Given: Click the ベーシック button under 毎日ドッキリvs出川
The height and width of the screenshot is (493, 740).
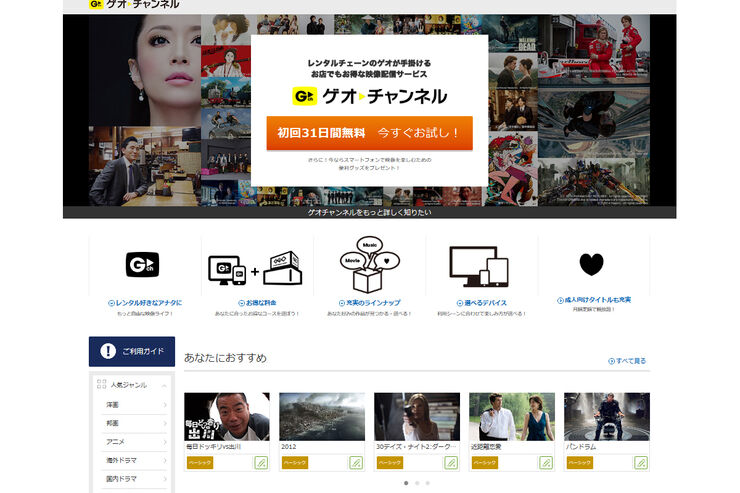Looking at the screenshot, I should coord(200,463).
